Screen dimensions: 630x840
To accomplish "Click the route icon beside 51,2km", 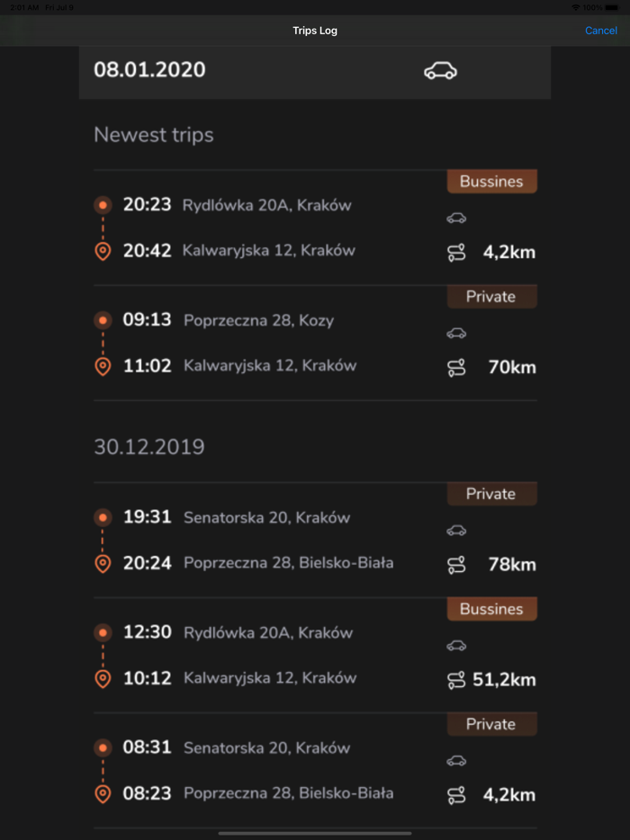I will click(x=456, y=680).
